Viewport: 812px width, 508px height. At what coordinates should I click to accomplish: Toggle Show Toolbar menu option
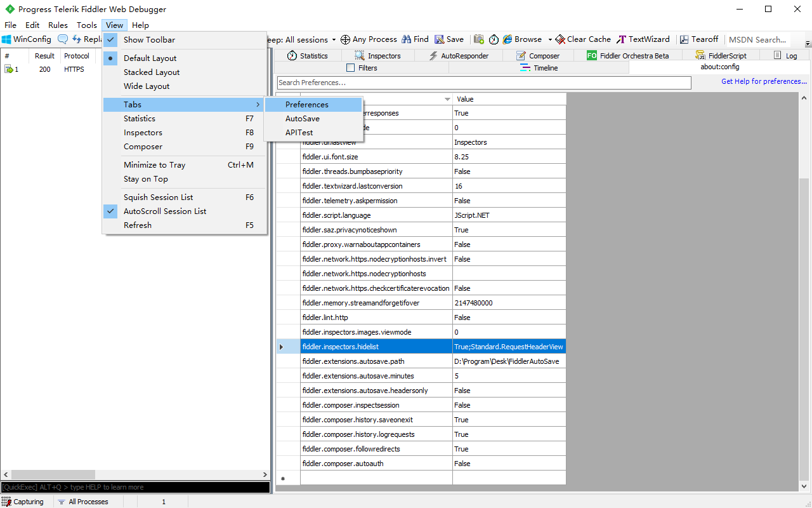[x=185, y=39]
